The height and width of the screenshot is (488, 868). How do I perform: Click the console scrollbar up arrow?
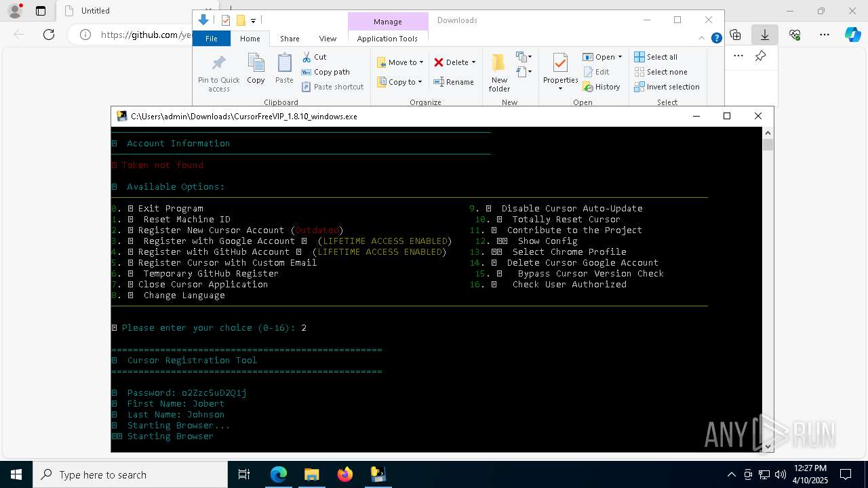768,133
